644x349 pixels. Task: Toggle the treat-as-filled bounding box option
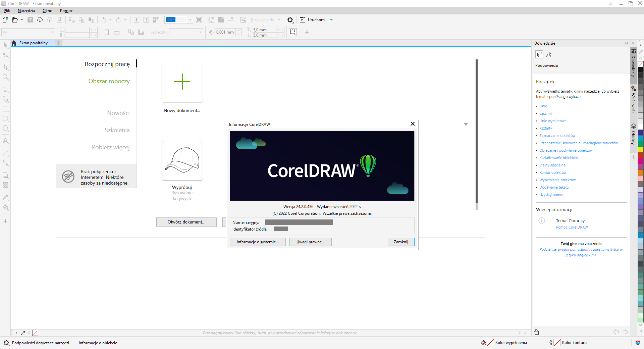pyautogui.click(x=293, y=32)
